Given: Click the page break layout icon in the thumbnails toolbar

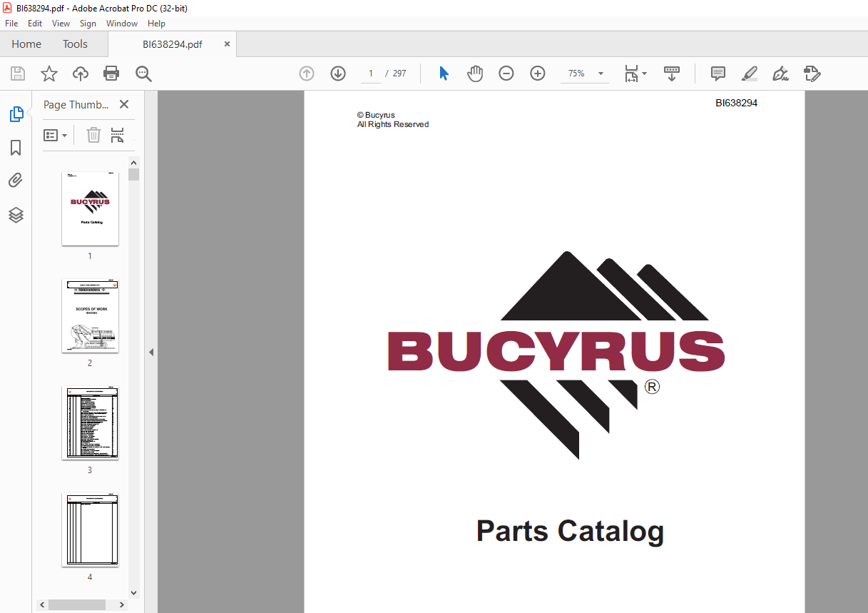Looking at the screenshot, I should pyautogui.click(x=118, y=135).
